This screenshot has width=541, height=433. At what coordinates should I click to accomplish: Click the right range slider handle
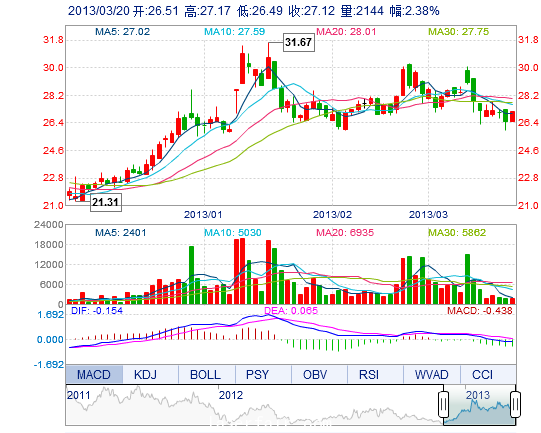[x=515, y=404]
